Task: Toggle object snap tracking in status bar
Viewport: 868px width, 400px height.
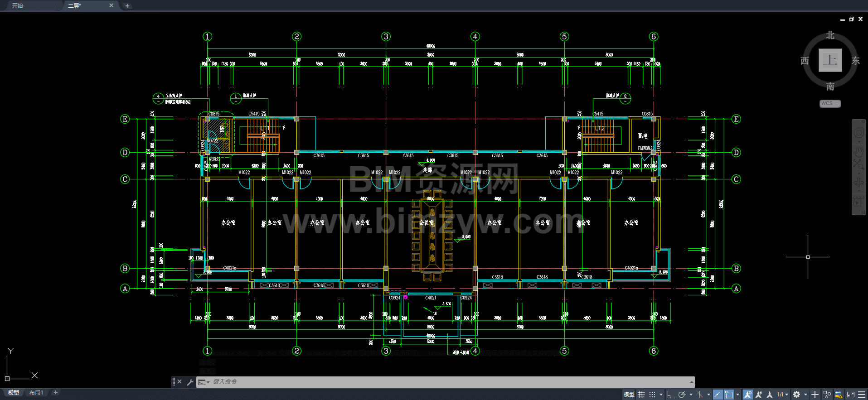Action: tap(718, 395)
